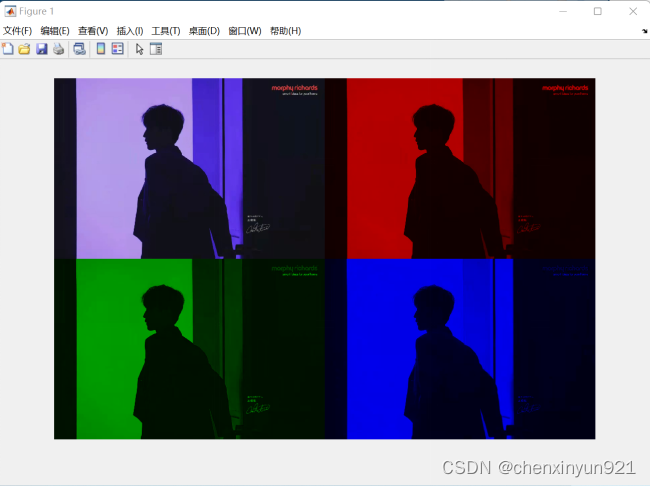Open the 编辑(E) menu
Image resolution: width=651 pixels, height=487 pixels.
pyautogui.click(x=55, y=31)
